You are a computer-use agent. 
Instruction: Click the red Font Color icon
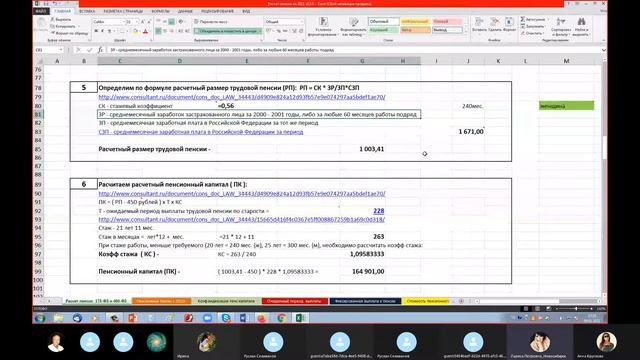[x=145, y=31]
